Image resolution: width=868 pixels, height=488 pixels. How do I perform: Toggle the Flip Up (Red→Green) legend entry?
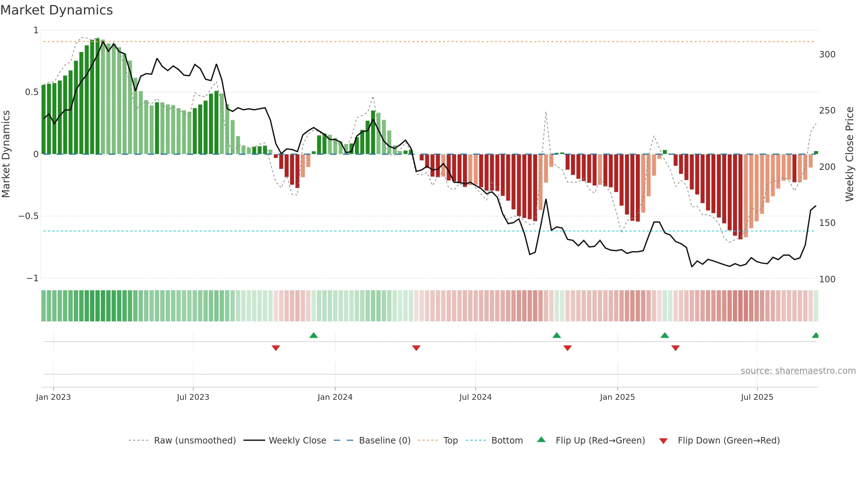(591, 440)
